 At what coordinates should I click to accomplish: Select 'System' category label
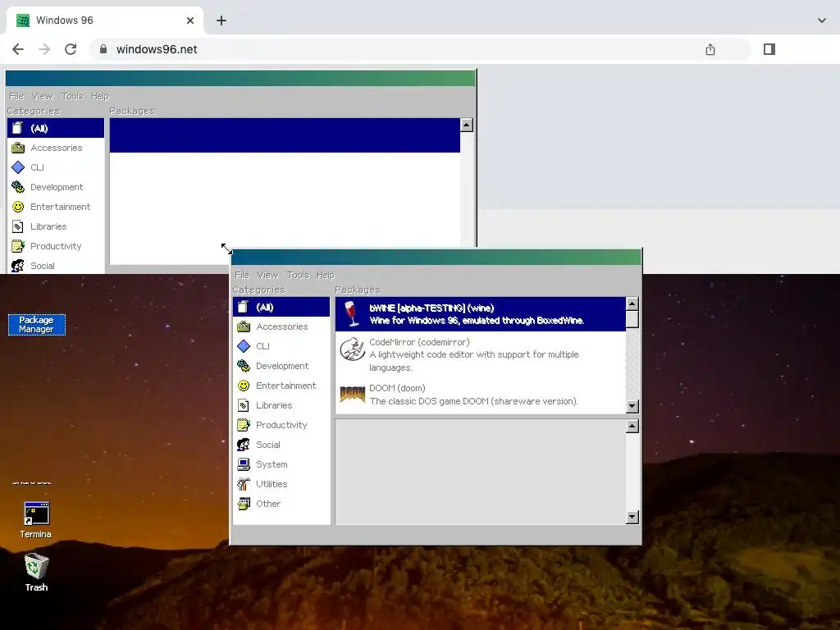[x=272, y=464]
